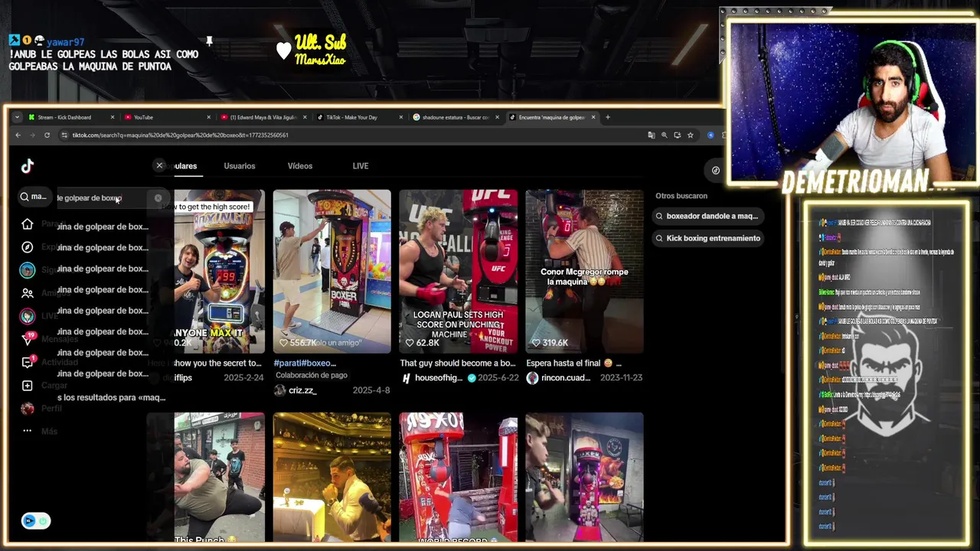This screenshot has width=980, height=551.
Task: Go back in the browser
Action: click(x=18, y=135)
